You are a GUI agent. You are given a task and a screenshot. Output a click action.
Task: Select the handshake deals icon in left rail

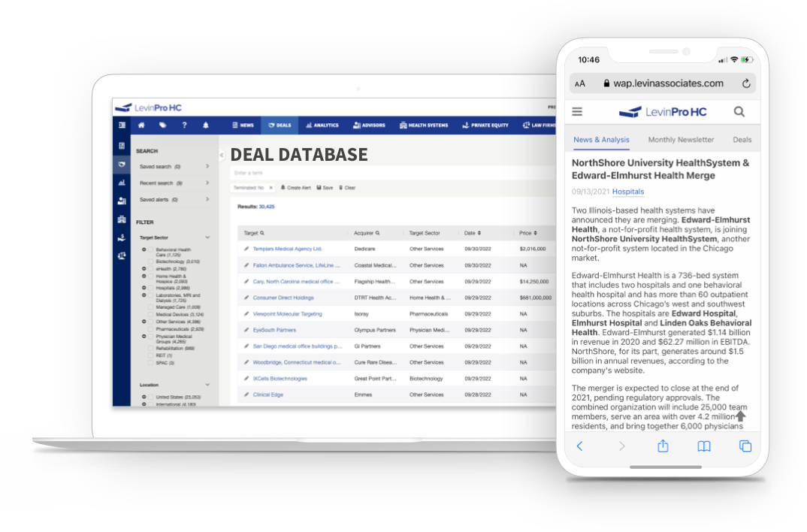[122, 164]
